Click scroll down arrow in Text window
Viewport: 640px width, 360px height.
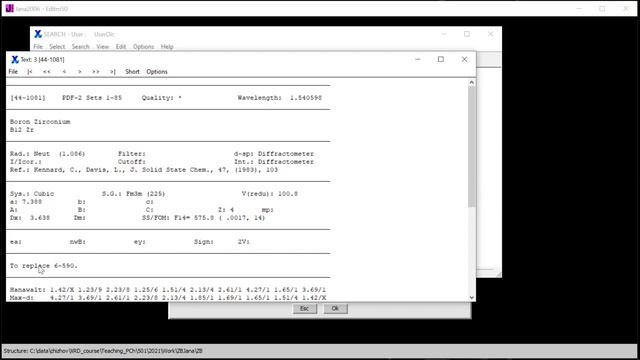pyautogui.click(x=471, y=298)
